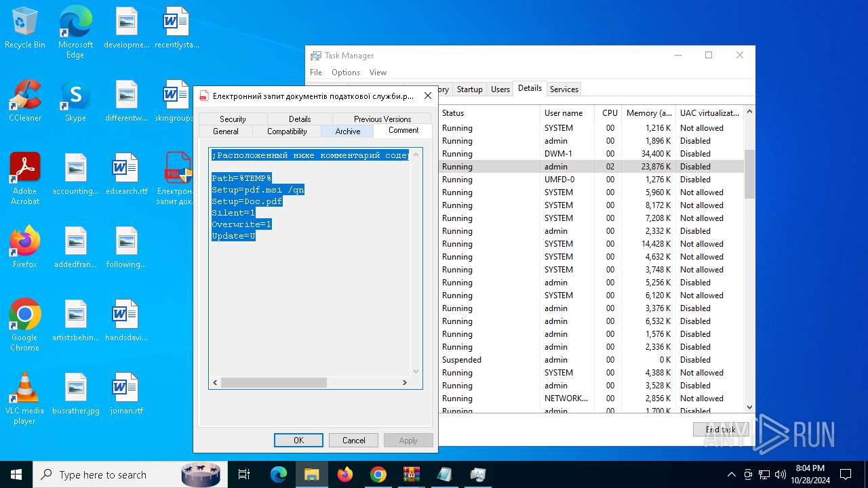This screenshot has height=488, width=868.
Task: Cancel the properties dialog
Action: [x=353, y=441]
